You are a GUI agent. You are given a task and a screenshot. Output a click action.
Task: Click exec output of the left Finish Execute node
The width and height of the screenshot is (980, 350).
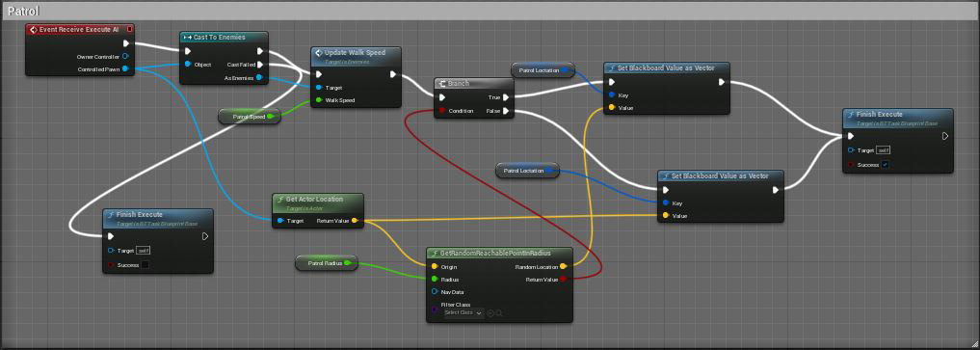pyautogui.click(x=205, y=236)
